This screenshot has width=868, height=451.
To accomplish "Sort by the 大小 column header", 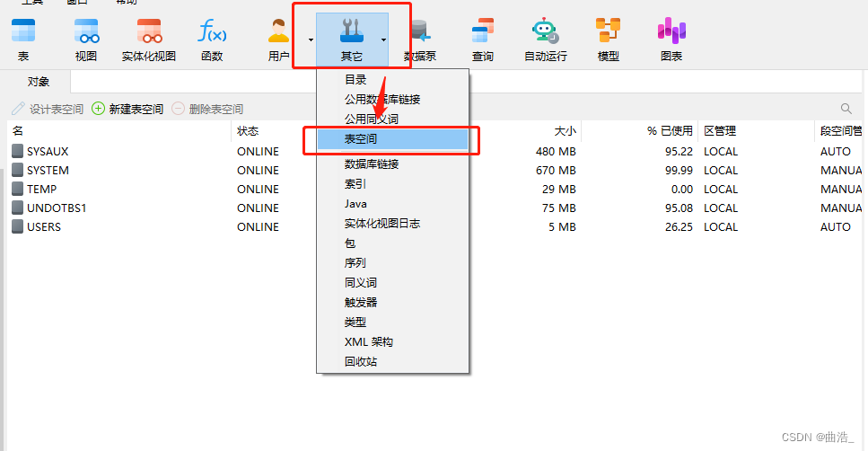I will tap(566, 131).
